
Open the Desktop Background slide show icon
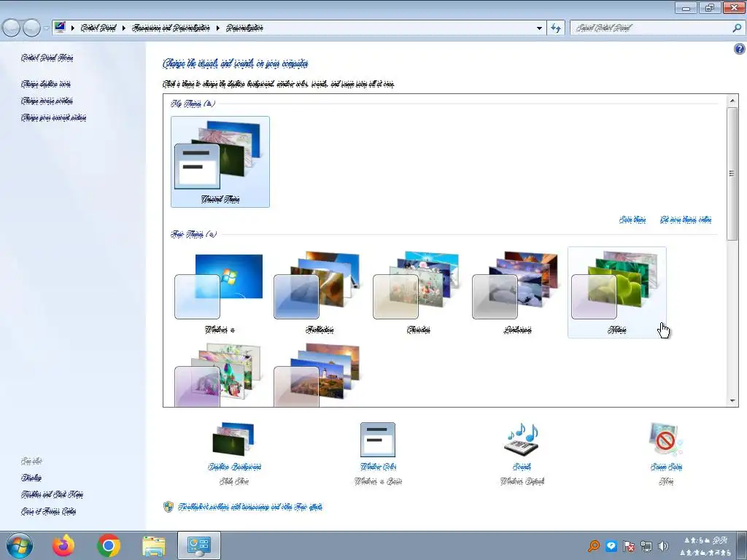233,438
